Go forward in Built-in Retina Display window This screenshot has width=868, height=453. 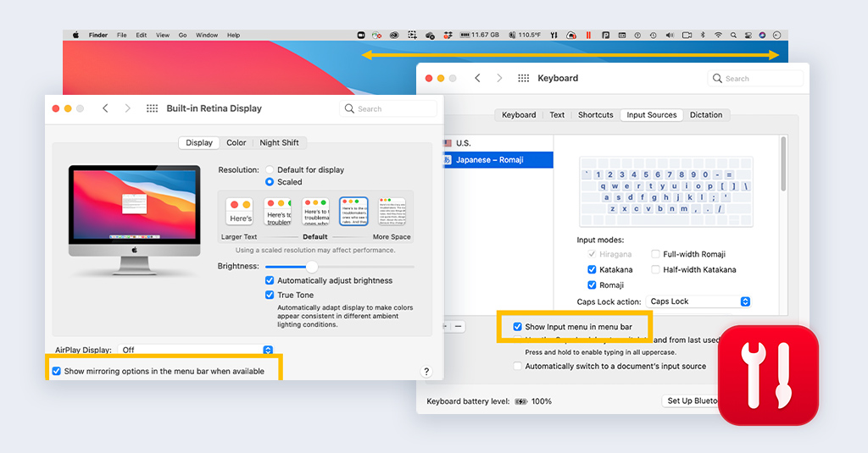[x=127, y=108]
